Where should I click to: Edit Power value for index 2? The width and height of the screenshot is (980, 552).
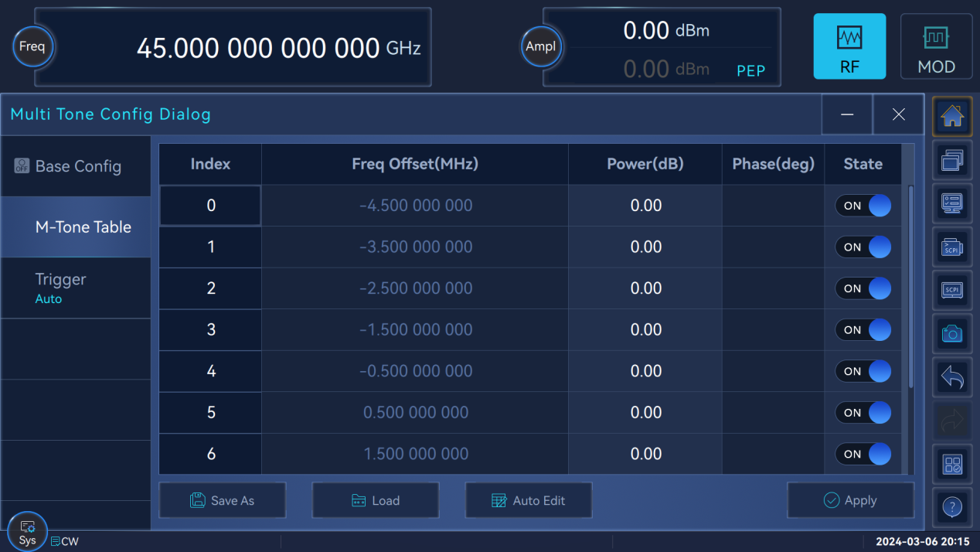(x=645, y=288)
